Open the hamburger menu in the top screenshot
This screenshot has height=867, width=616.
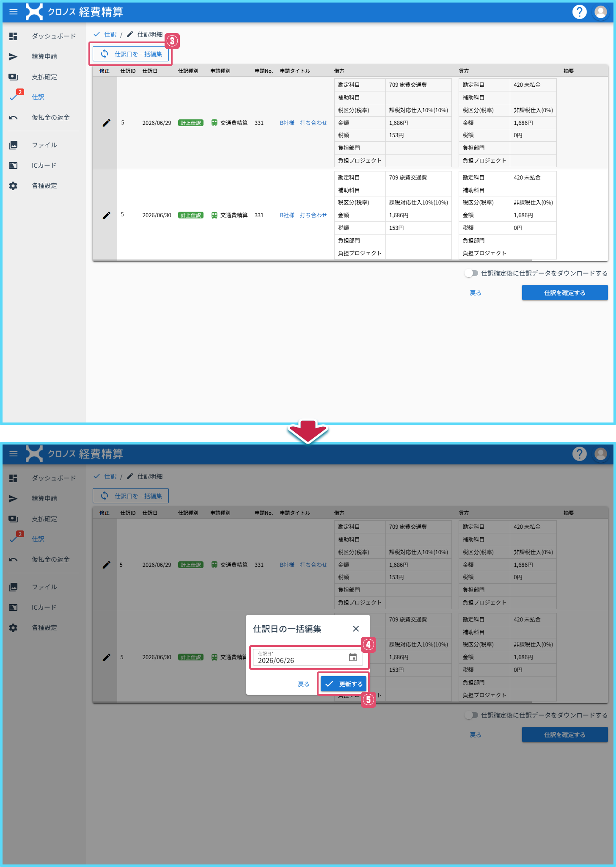(x=14, y=12)
